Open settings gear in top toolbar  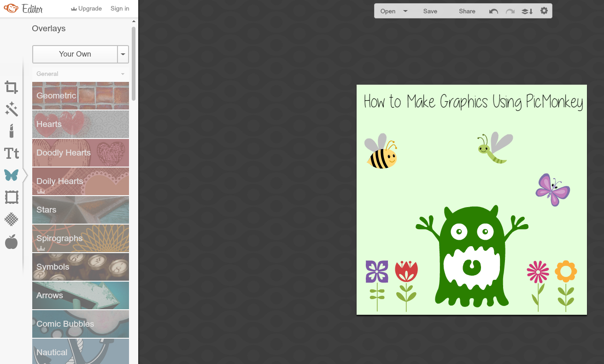(x=544, y=11)
